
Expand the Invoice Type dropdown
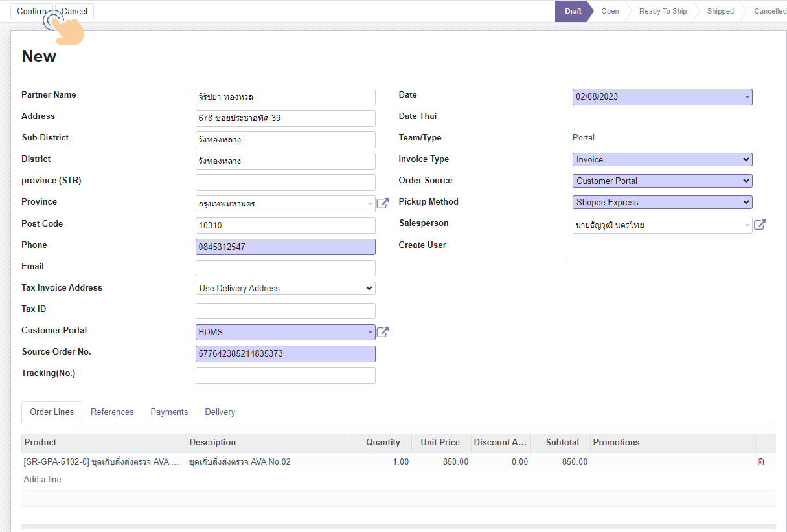point(662,159)
